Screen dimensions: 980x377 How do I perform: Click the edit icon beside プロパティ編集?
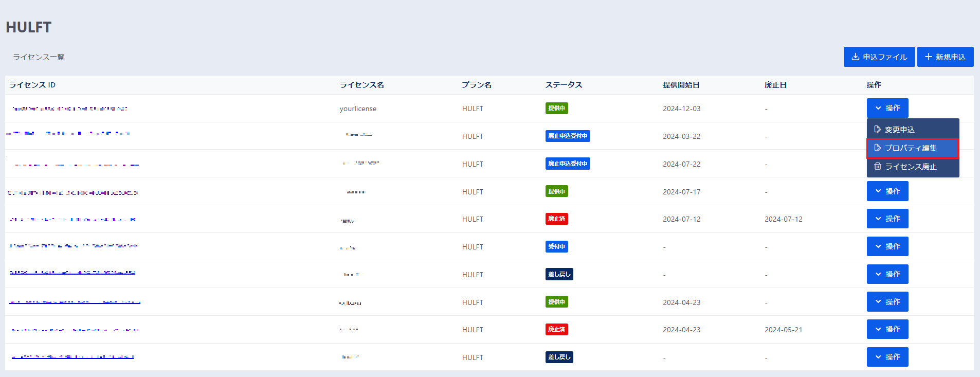(878, 148)
